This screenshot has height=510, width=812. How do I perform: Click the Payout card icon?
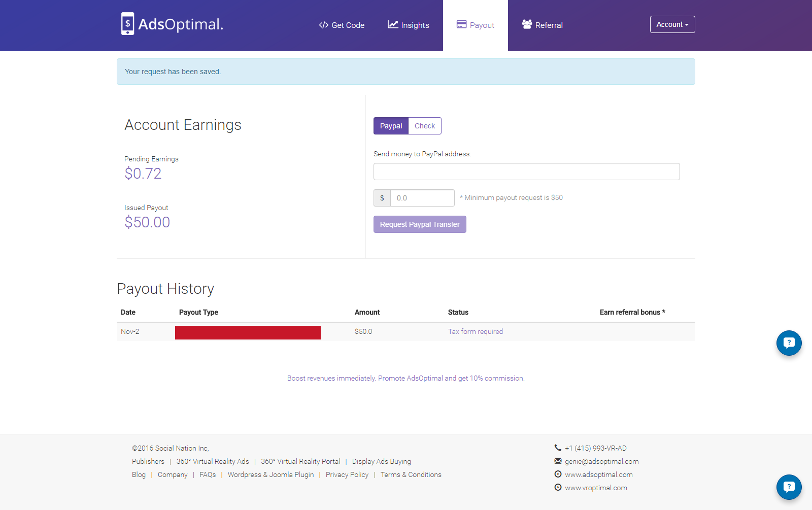click(x=461, y=24)
